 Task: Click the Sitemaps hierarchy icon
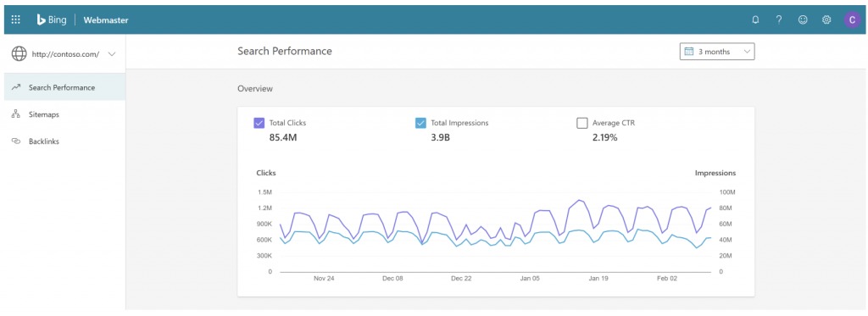click(x=16, y=114)
